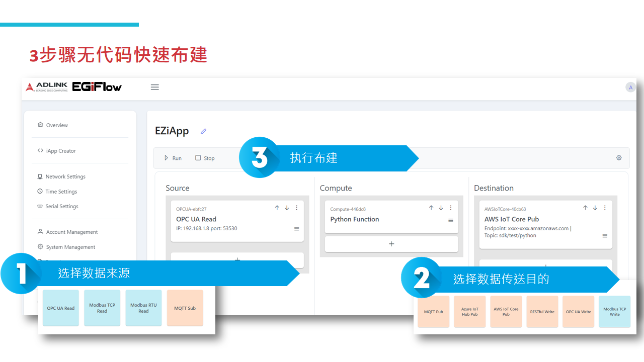Click the user avatar A icon

click(x=630, y=87)
